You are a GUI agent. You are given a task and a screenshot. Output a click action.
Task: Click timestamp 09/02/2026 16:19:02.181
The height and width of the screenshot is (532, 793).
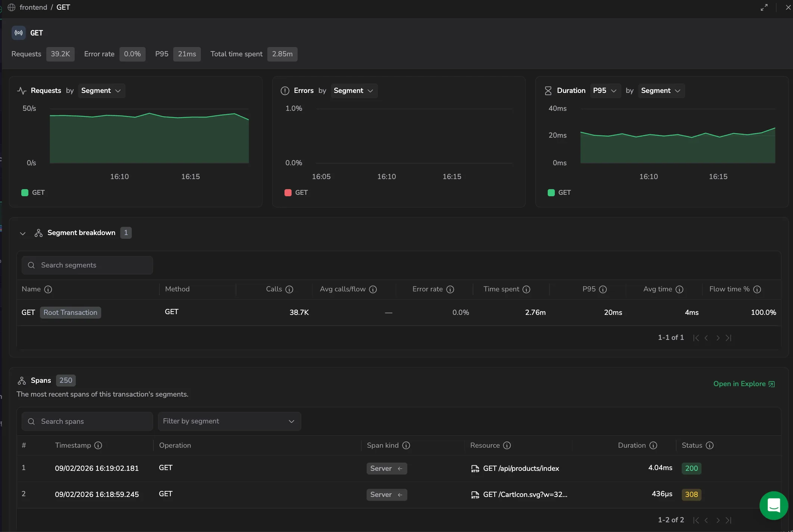[97, 469]
